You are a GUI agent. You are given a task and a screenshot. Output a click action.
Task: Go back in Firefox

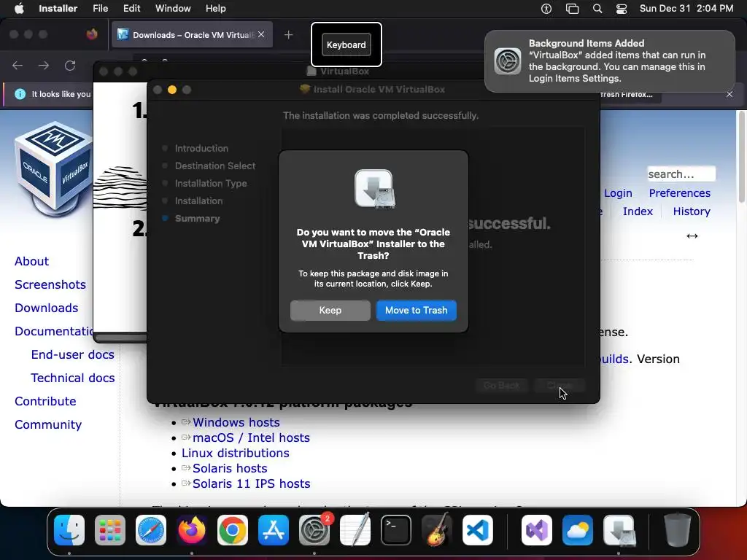(x=18, y=65)
